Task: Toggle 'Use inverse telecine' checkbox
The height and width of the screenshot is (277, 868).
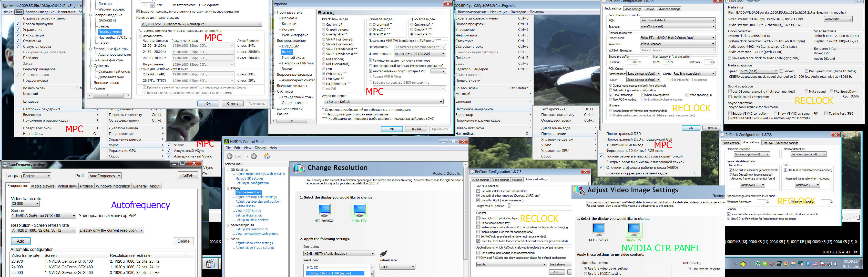Action: pyautogui.click(x=690, y=269)
